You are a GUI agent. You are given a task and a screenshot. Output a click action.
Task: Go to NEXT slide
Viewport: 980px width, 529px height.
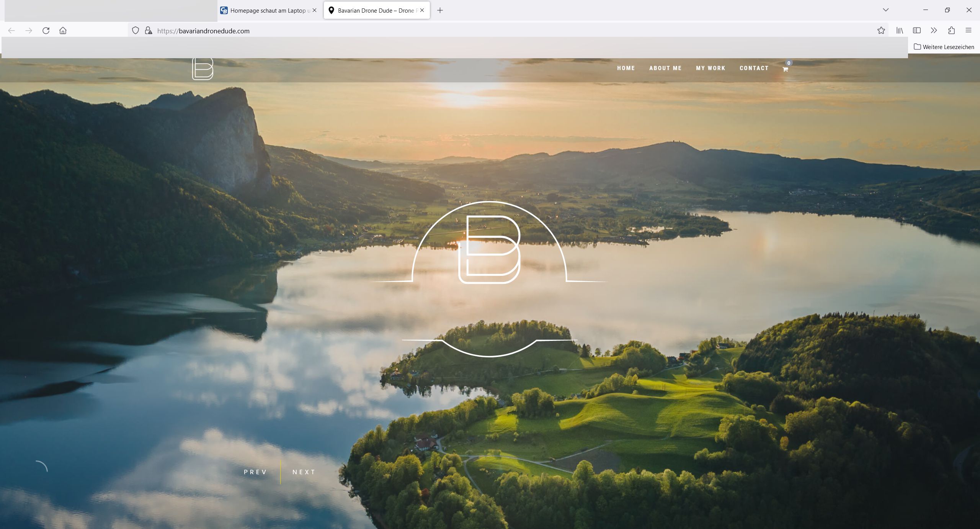tap(304, 472)
